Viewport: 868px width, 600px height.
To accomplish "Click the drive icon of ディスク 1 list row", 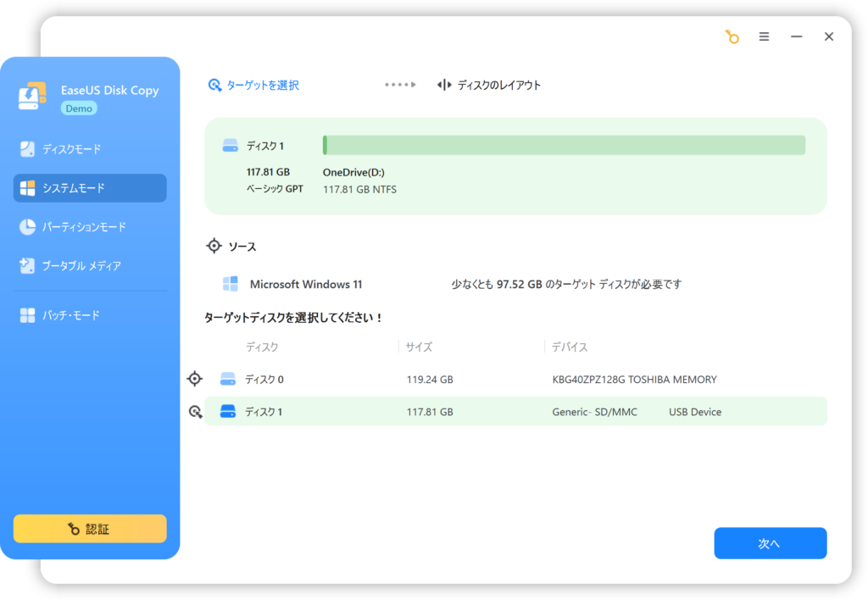I will tap(227, 411).
